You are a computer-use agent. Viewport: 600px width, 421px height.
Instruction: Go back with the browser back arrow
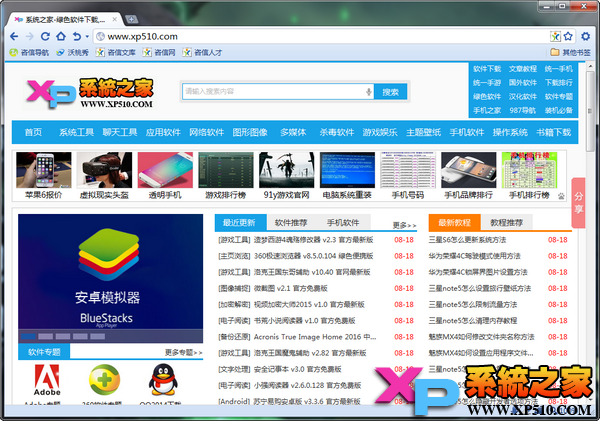point(14,36)
